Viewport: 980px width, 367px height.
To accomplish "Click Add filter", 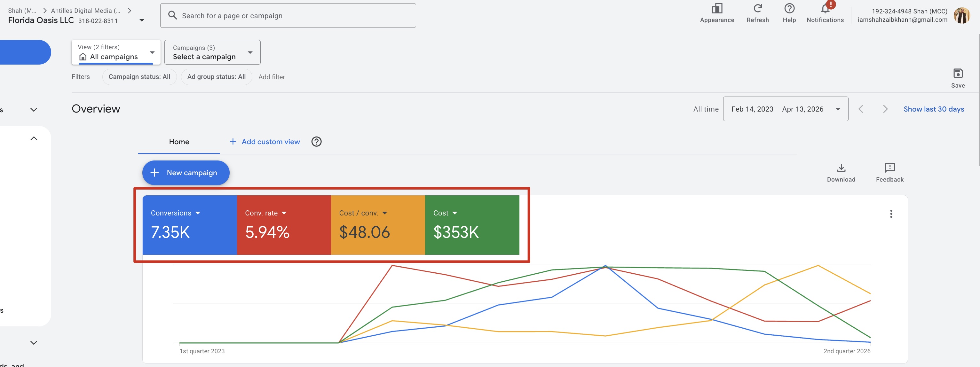I will [x=272, y=77].
